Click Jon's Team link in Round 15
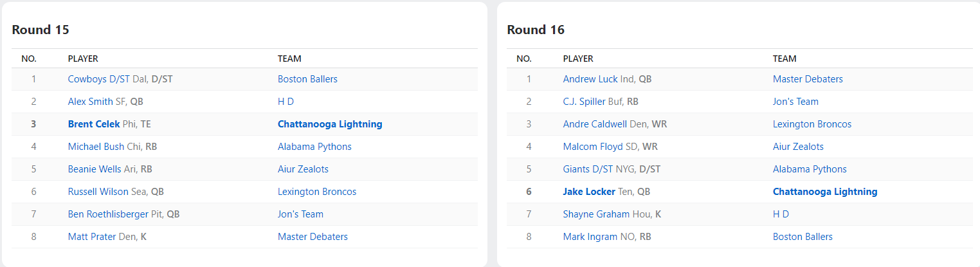Image resolution: width=980 pixels, height=267 pixels. tap(300, 214)
